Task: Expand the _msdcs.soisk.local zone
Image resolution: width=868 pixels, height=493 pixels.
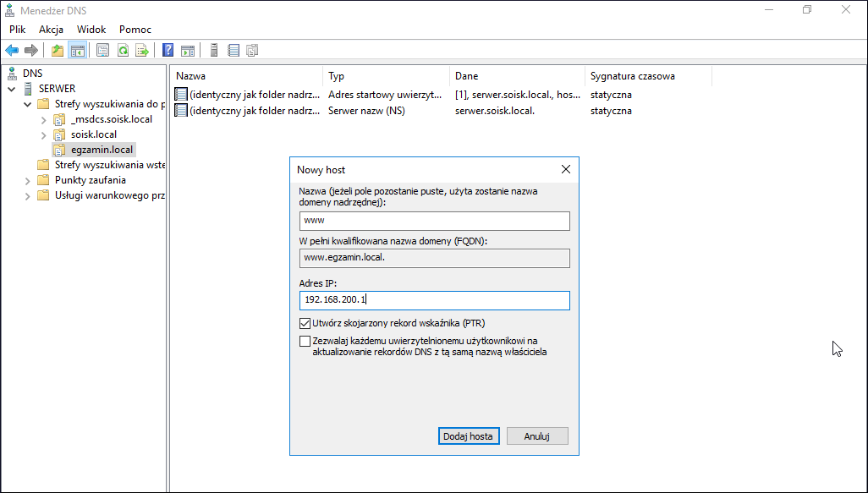Action: point(44,119)
